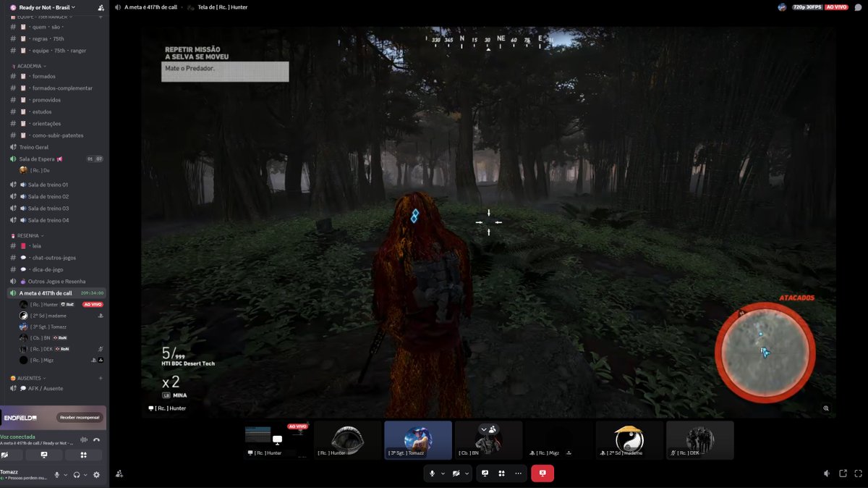
Task: Open output device options arrow in user panel
Action: (x=85, y=475)
